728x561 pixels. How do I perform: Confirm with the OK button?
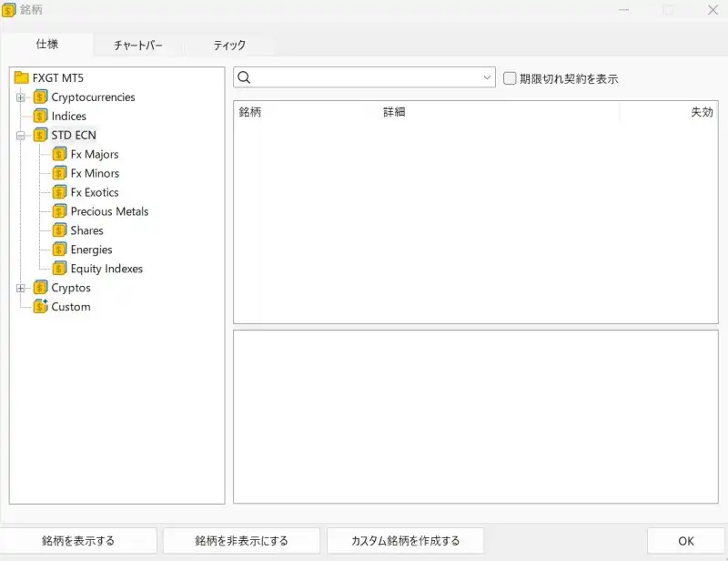click(x=686, y=541)
